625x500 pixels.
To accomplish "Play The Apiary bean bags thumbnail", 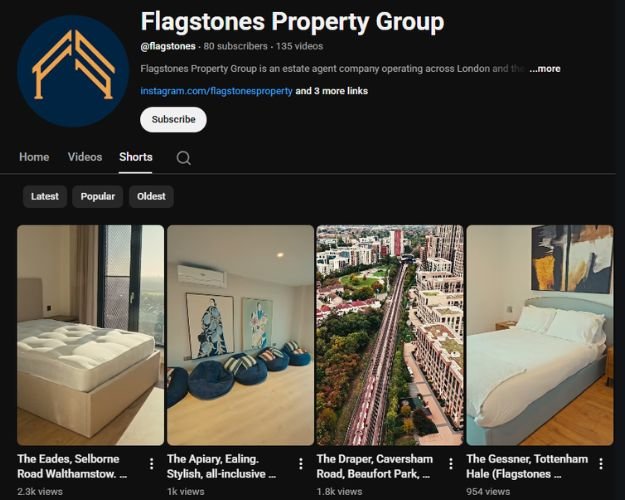I will click(240, 335).
